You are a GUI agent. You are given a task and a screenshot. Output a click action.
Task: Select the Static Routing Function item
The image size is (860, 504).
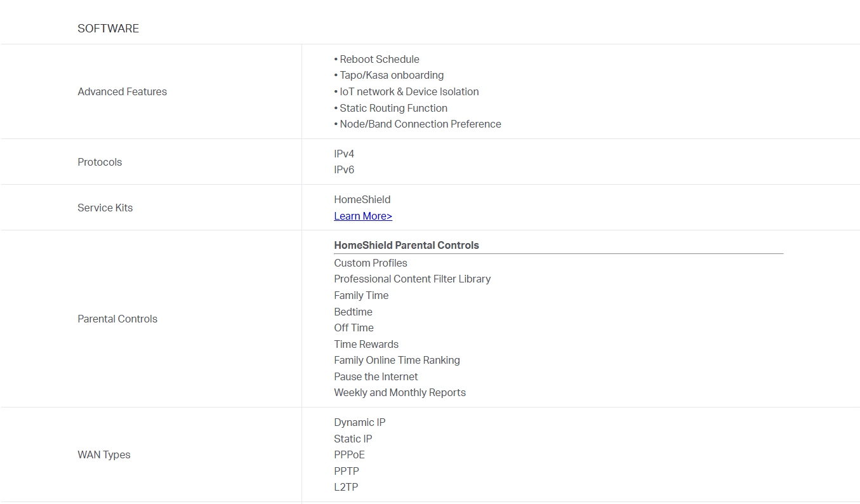[x=393, y=108]
